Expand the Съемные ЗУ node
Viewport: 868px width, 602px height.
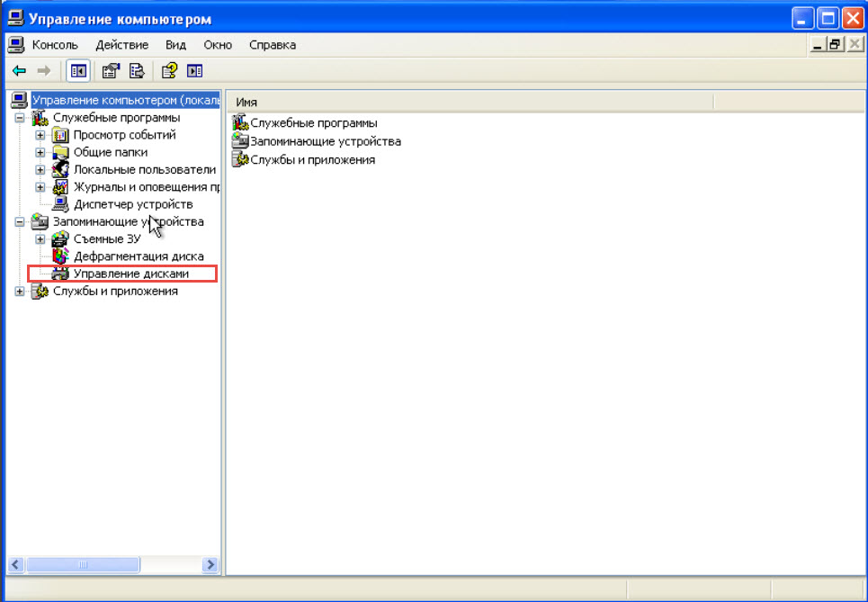(40, 239)
